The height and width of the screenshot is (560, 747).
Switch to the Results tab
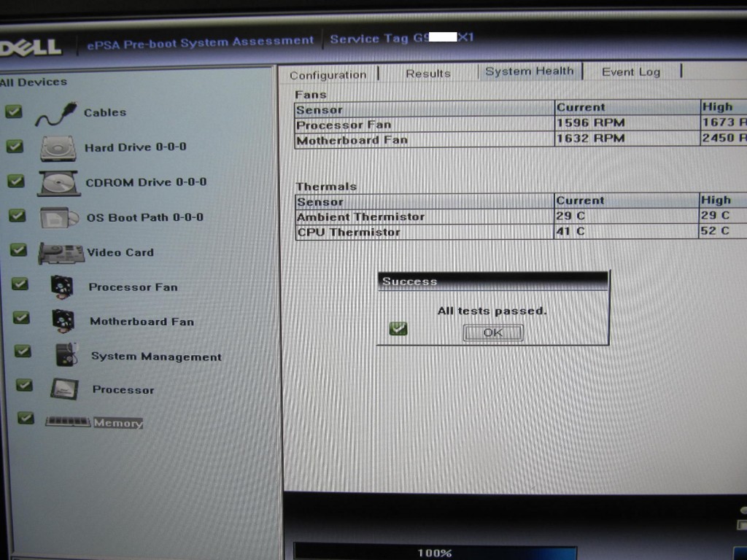tap(427, 74)
